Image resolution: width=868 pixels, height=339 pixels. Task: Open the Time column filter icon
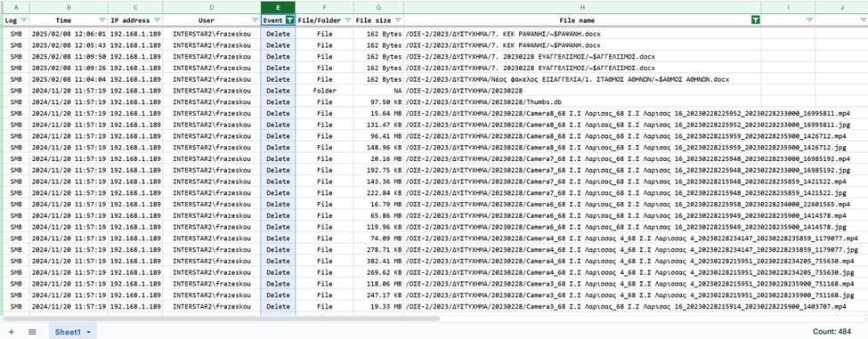pyautogui.click(x=101, y=20)
